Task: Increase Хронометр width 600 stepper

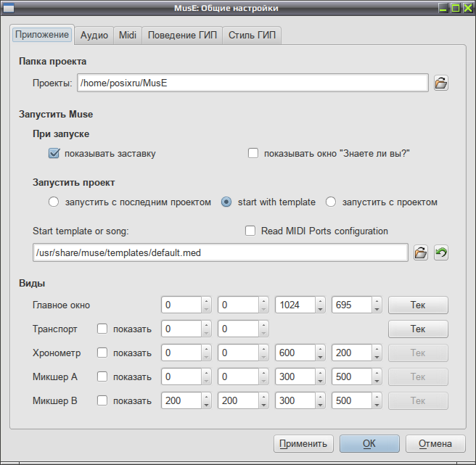Action: [x=320, y=349]
